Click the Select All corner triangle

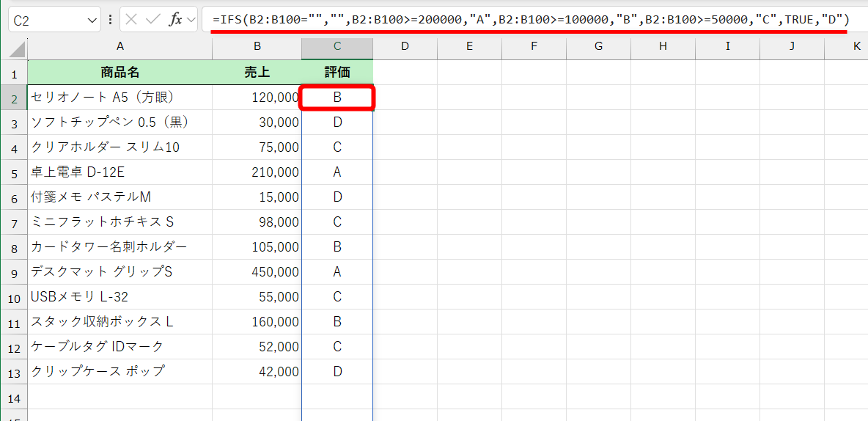[17, 51]
